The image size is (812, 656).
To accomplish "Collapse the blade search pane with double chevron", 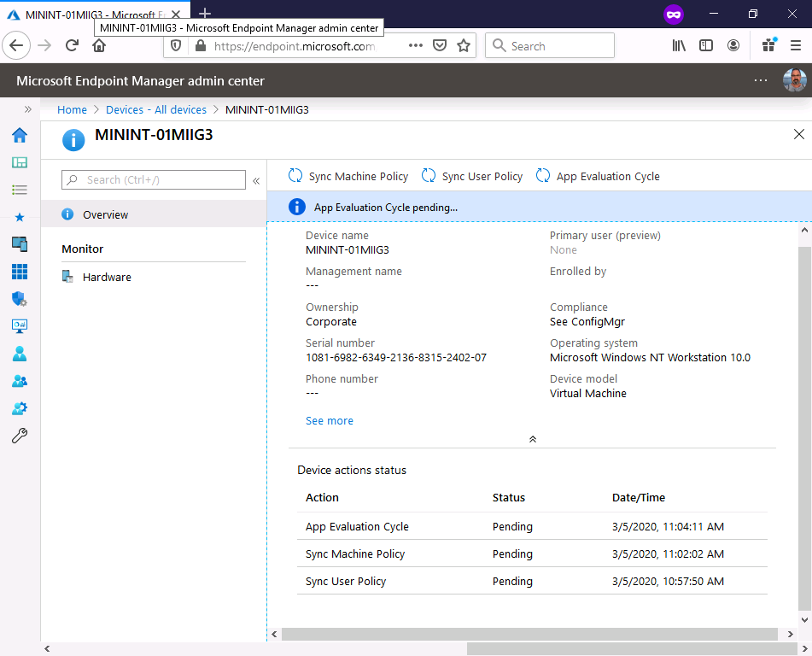I will tap(256, 180).
